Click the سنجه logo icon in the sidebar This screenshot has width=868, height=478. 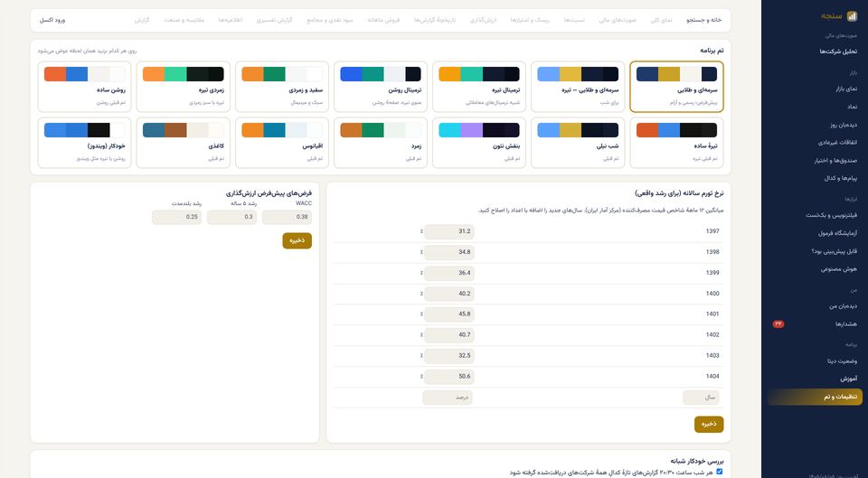[x=853, y=16]
